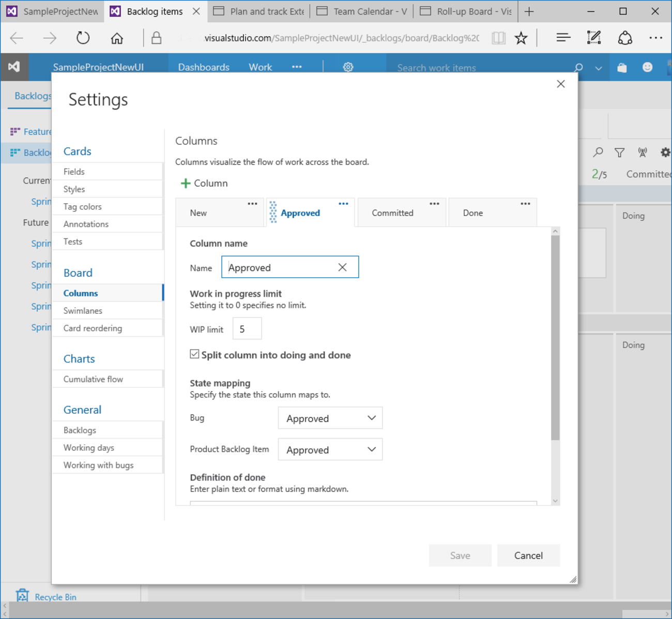The height and width of the screenshot is (619, 672).
Task: Click the browser favorites star icon
Action: pyautogui.click(x=521, y=38)
